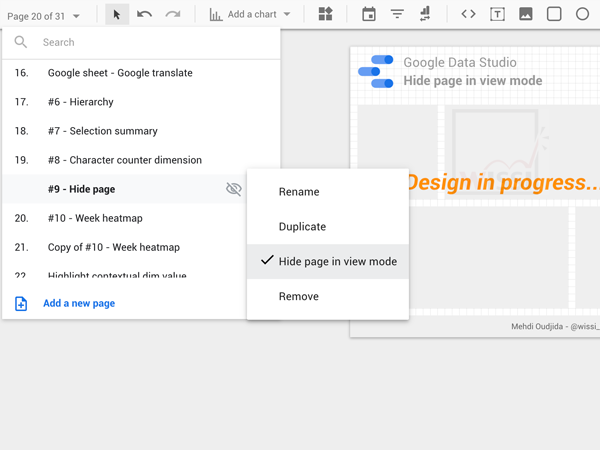The height and width of the screenshot is (450, 600).
Task: Insert a text box
Action: pyautogui.click(x=497, y=15)
